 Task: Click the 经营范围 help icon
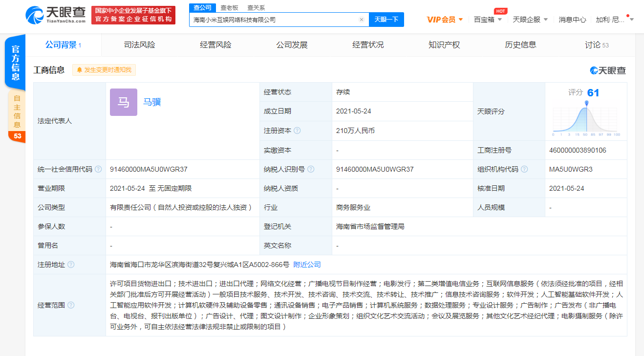(71, 305)
